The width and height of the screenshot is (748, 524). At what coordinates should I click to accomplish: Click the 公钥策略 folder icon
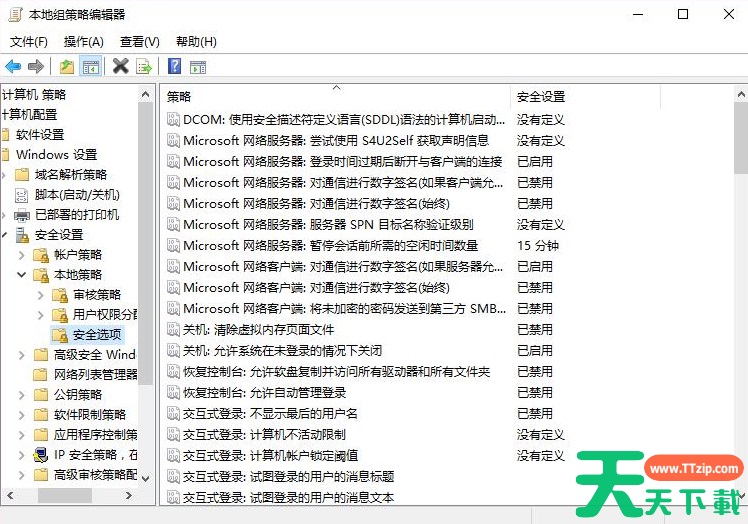pyautogui.click(x=41, y=395)
